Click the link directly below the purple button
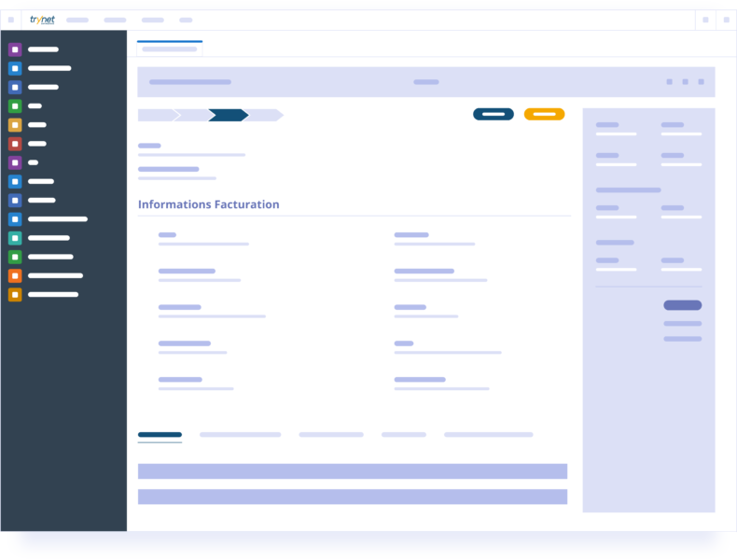Viewport: 737px width, 560px height. [x=683, y=324]
